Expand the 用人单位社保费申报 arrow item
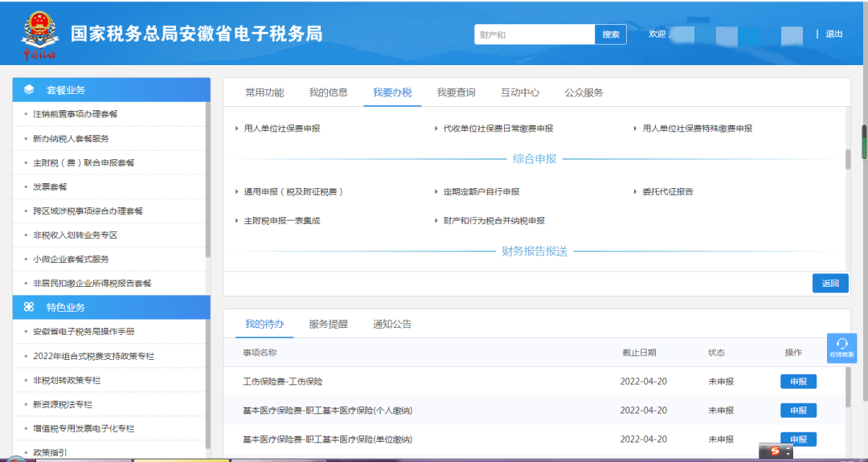The height and width of the screenshot is (462, 868). click(x=281, y=129)
